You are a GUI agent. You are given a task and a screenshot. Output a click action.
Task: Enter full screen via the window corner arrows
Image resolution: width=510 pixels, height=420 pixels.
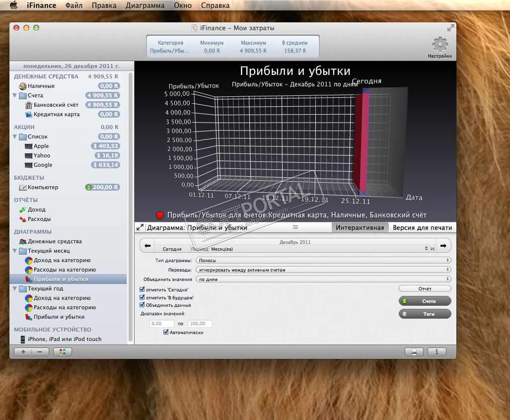click(x=450, y=28)
